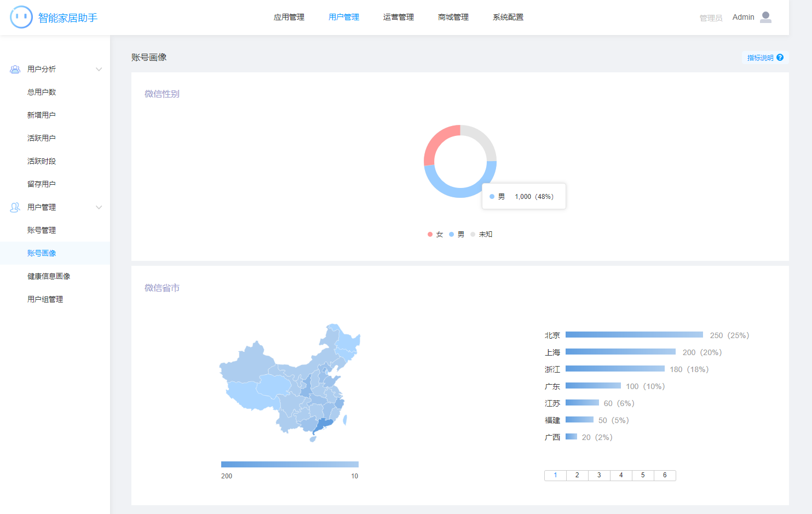Open the 指标说明 link
The height and width of the screenshot is (514, 812).
pos(760,58)
